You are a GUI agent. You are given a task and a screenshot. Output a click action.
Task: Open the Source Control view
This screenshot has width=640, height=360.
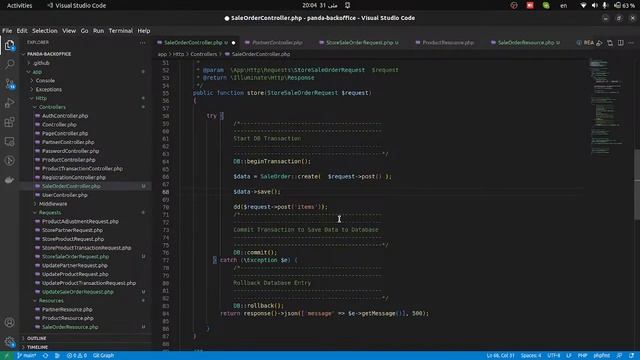click(x=10, y=84)
